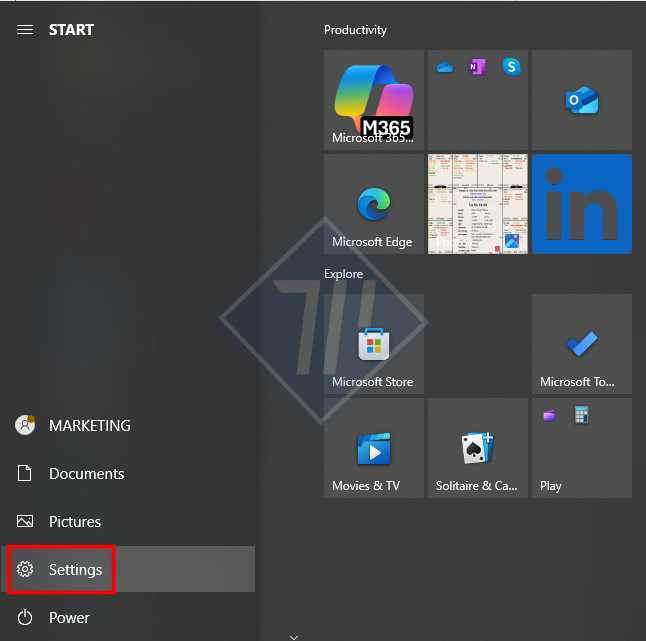
Task: Click the Skype icon in folder tile
Action: pos(511,67)
